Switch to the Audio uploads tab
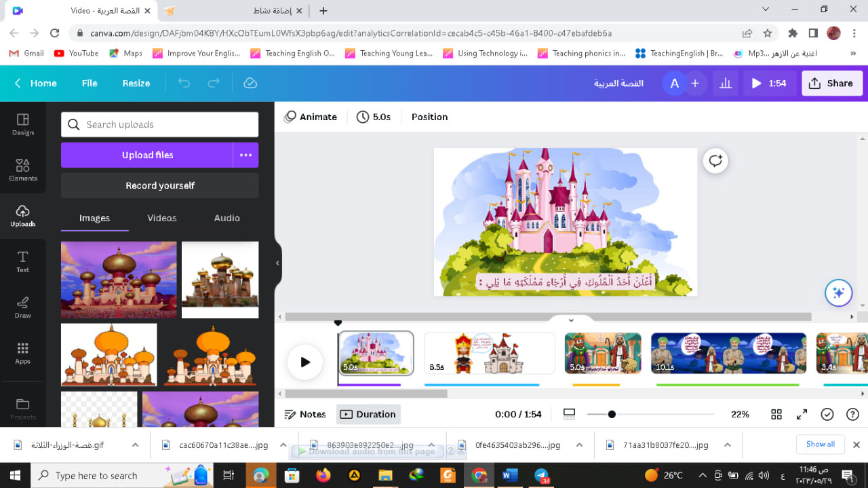The image size is (868, 488). pos(226,218)
